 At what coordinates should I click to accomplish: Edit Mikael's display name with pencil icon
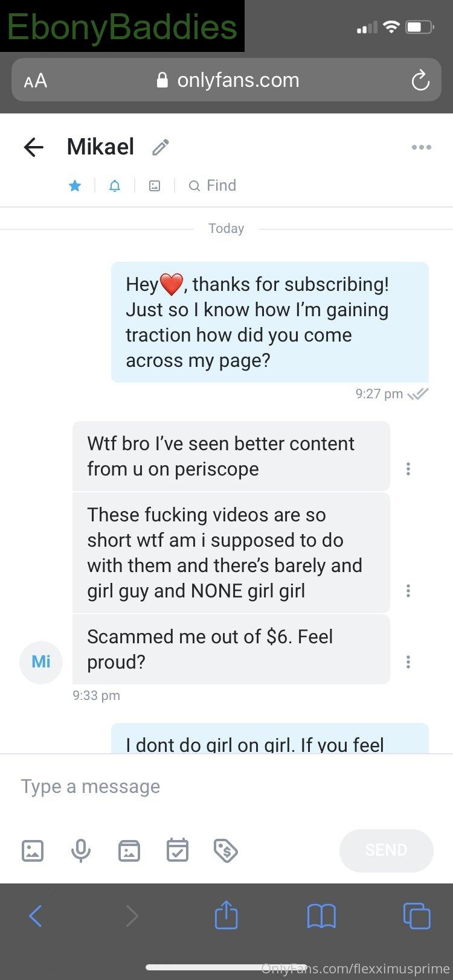pyautogui.click(x=161, y=147)
